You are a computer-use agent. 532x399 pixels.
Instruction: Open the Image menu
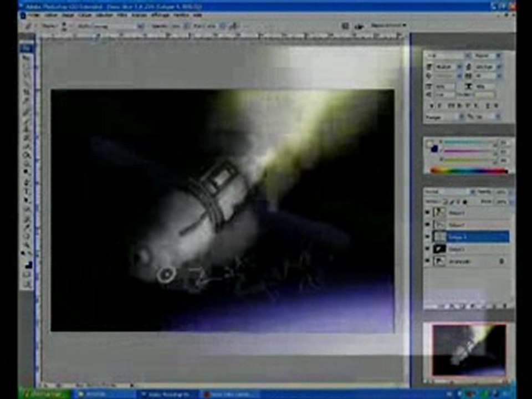point(68,16)
